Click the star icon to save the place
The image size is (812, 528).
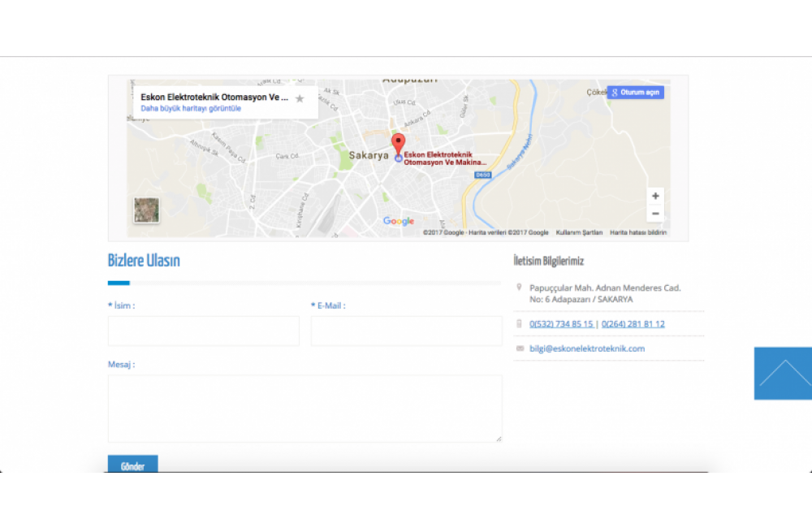pos(300,98)
